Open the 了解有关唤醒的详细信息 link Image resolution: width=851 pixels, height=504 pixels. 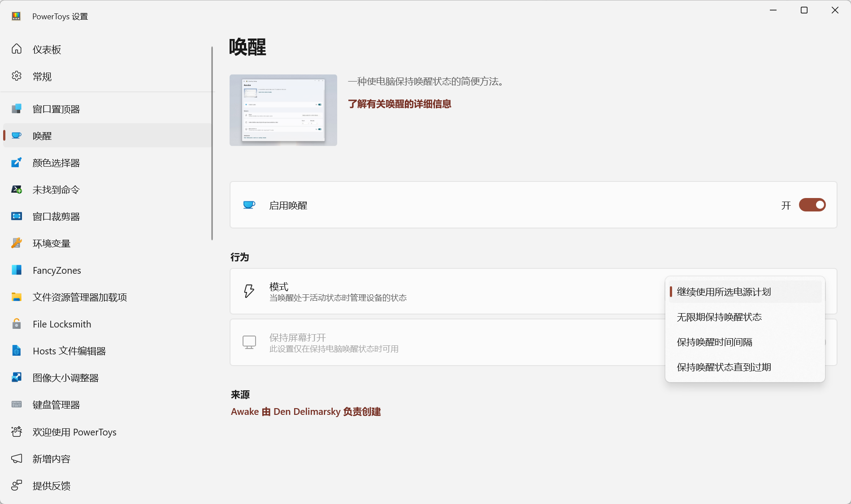point(399,104)
